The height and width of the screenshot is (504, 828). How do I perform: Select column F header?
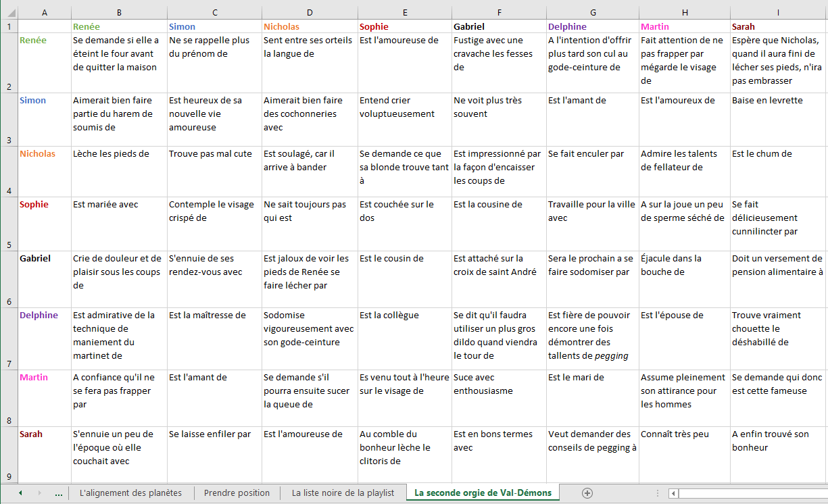click(498, 12)
